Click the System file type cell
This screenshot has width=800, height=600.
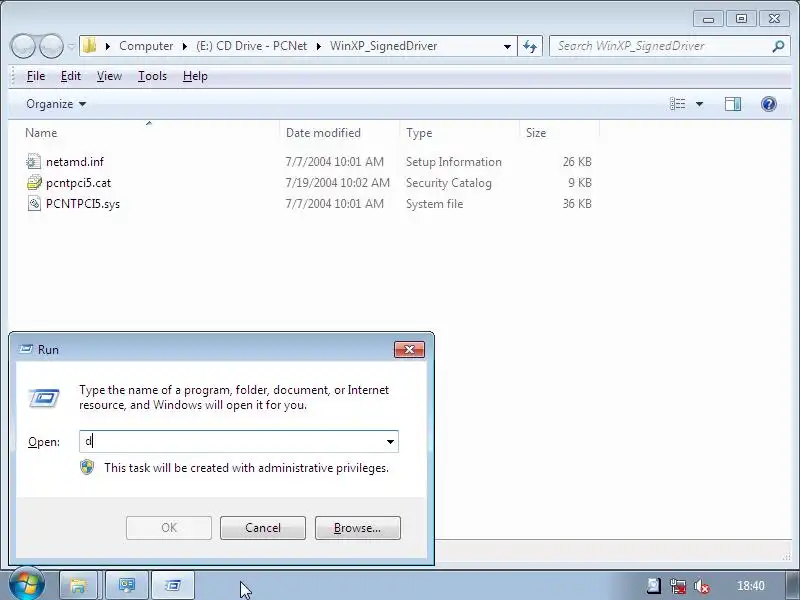click(434, 204)
